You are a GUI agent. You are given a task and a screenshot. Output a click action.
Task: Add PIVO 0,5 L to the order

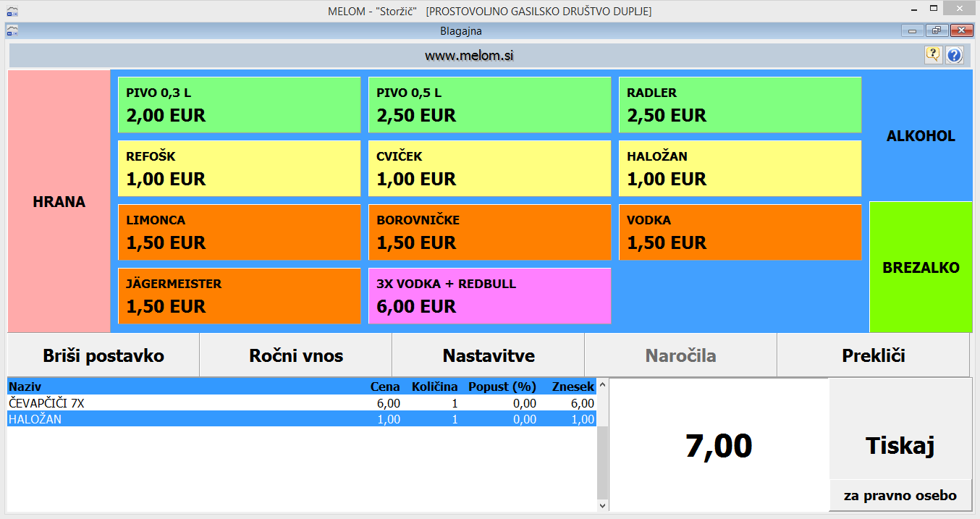489,105
